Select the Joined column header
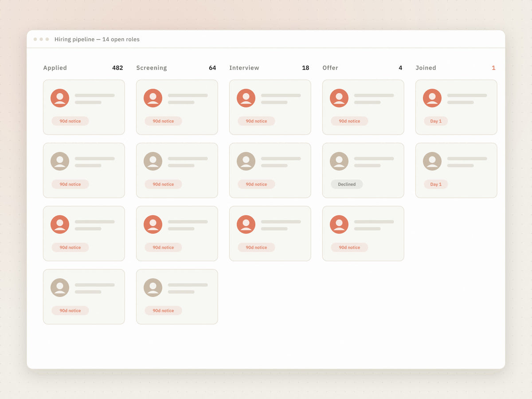 click(x=426, y=68)
